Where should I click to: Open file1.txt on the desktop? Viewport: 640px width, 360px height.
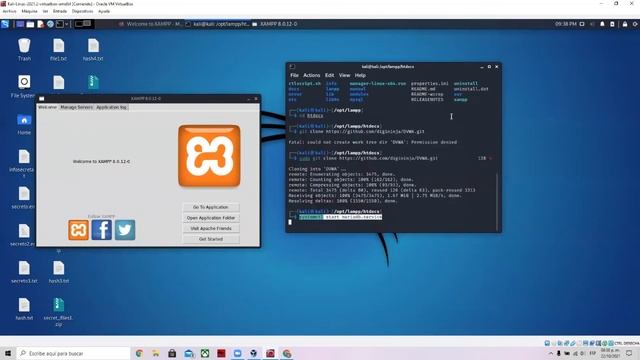pyautogui.click(x=58, y=49)
